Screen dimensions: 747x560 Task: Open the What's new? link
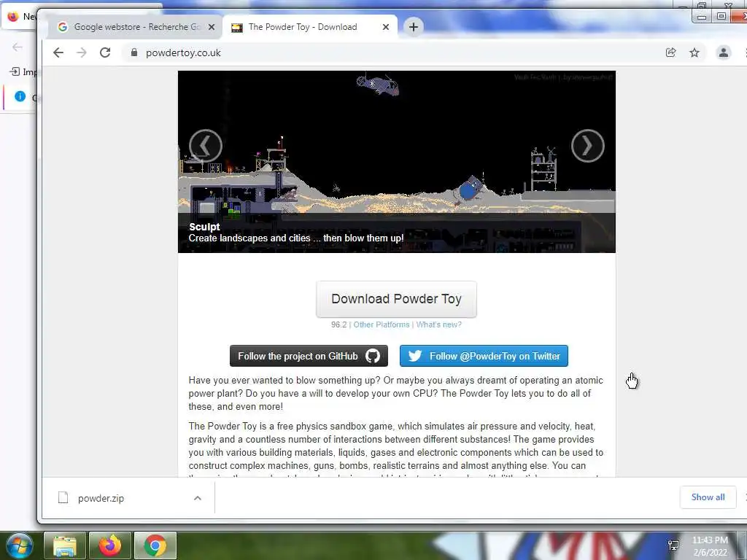(x=438, y=324)
